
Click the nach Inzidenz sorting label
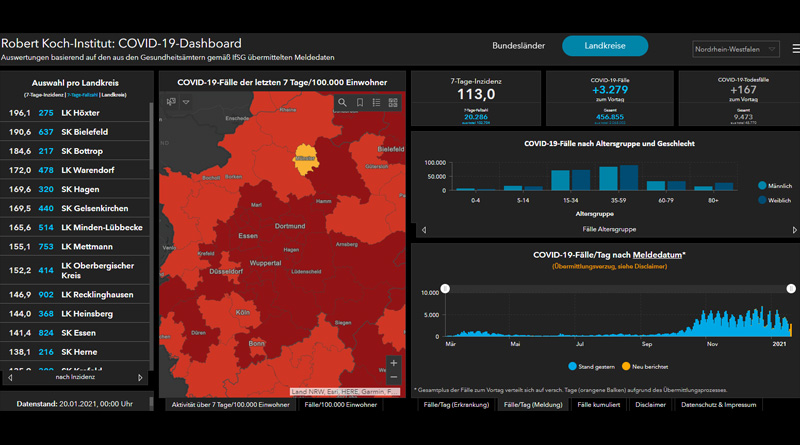(x=75, y=377)
